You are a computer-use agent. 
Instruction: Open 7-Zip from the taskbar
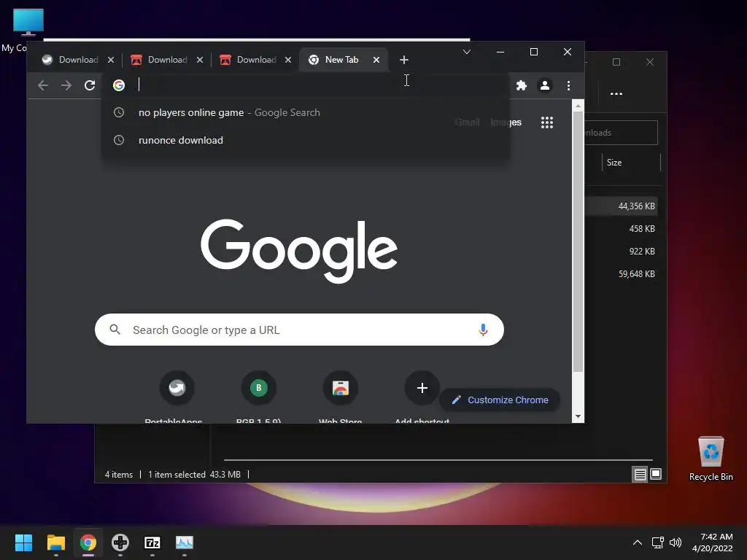(152, 542)
